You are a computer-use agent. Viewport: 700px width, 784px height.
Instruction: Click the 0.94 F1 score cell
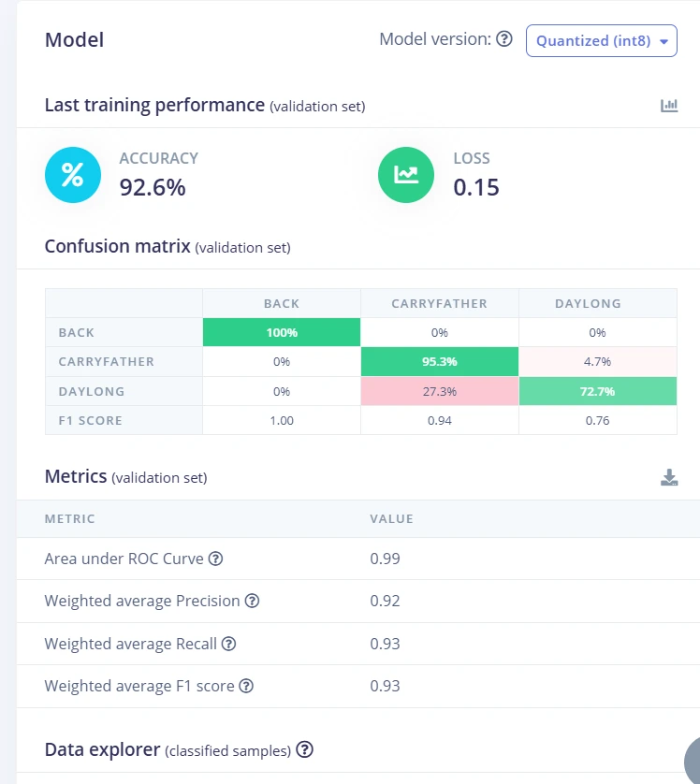pos(440,420)
